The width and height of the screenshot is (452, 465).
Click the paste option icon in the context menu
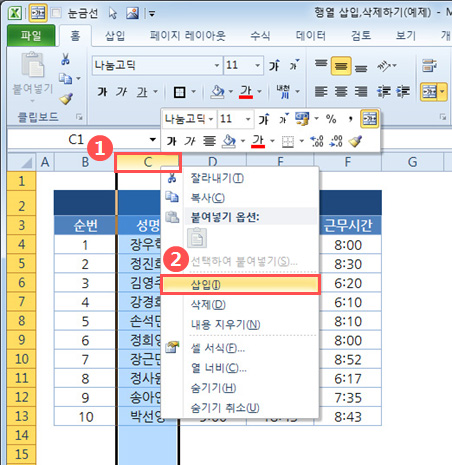(x=197, y=238)
